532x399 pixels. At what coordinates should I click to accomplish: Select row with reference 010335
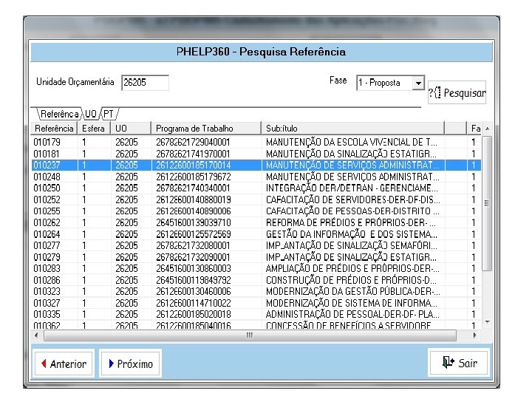(x=256, y=314)
